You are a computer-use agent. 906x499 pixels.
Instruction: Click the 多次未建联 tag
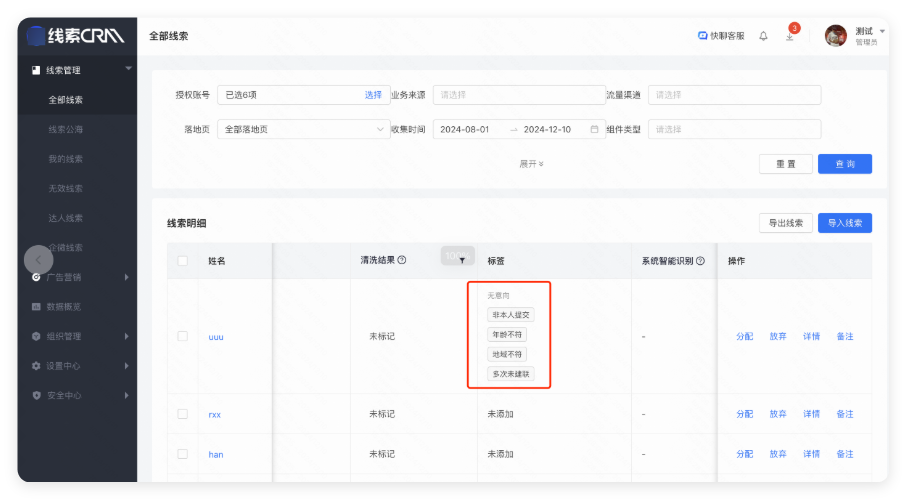click(511, 374)
